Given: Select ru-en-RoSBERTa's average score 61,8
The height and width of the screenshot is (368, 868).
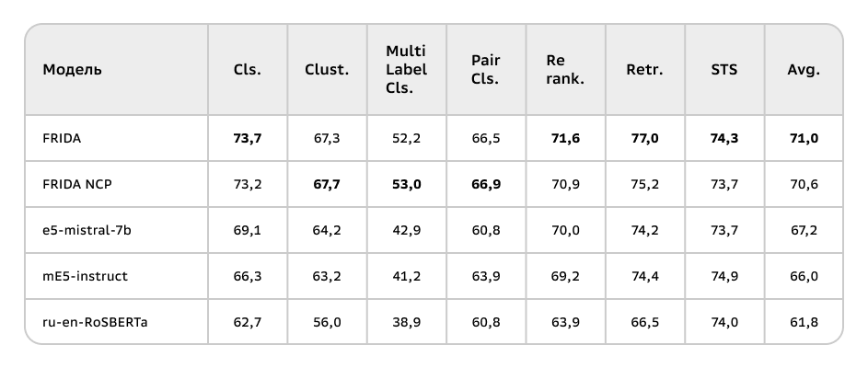Looking at the screenshot, I should (x=804, y=322).
